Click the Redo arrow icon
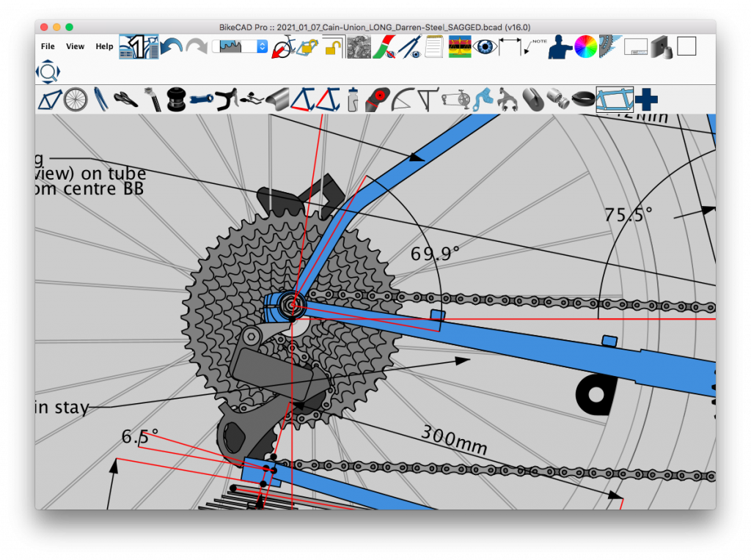 [196, 47]
